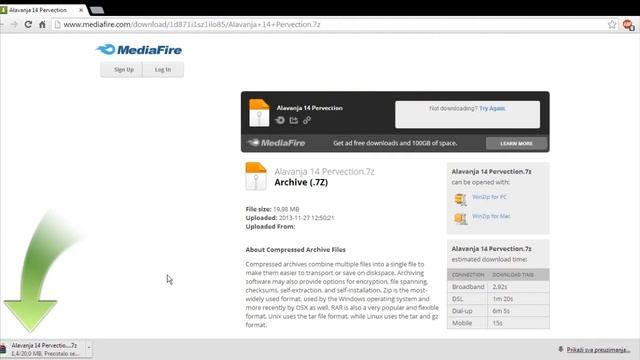Bookmark this page with the star icon

pyautogui.click(x=612, y=24)
